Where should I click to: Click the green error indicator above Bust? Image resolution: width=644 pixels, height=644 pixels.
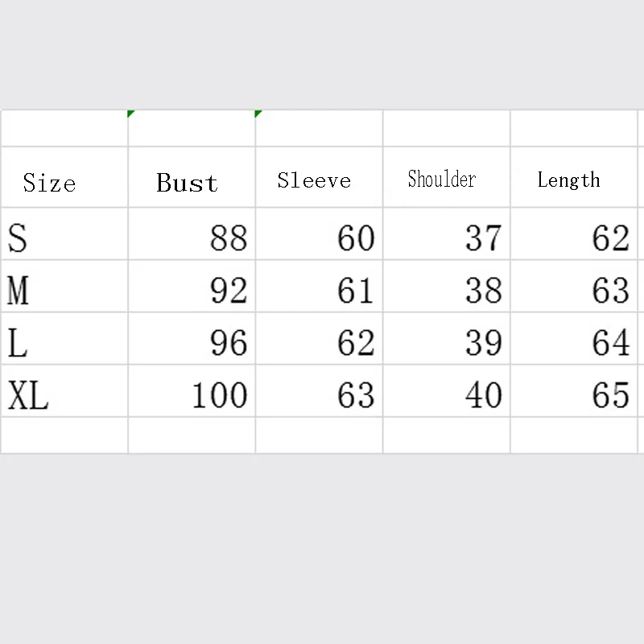130,114
